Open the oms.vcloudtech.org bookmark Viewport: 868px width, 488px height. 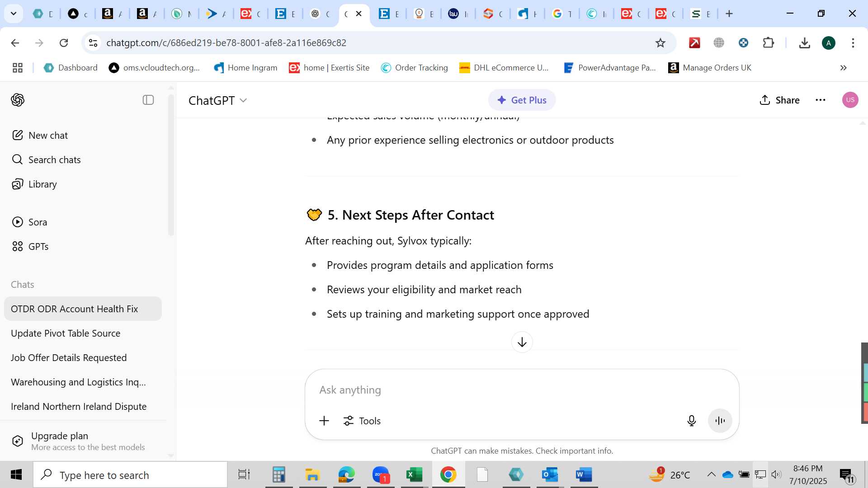point(154,68)
